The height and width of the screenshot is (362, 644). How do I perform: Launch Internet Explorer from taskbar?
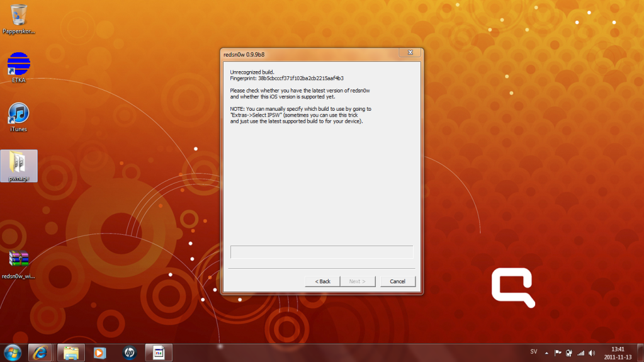(40, 353)
